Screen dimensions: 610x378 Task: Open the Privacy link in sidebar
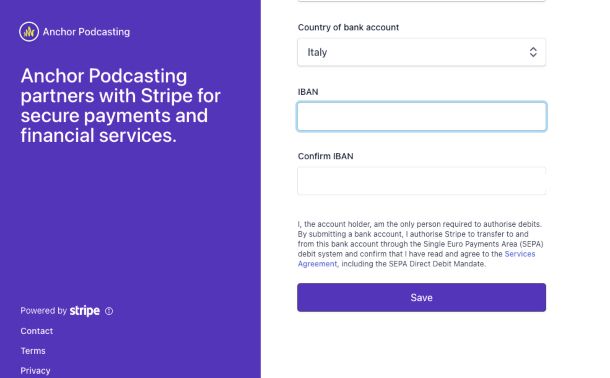(x=35, y=371)
